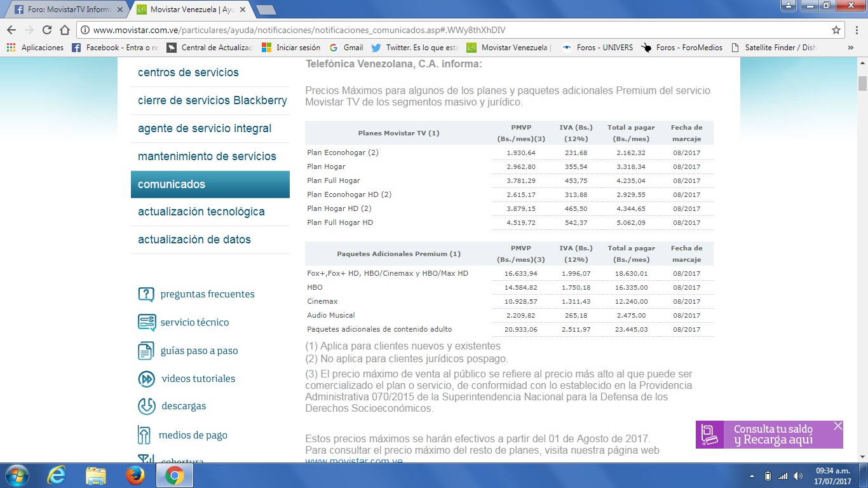Click the descargas download icon

(x=146, y=406)
